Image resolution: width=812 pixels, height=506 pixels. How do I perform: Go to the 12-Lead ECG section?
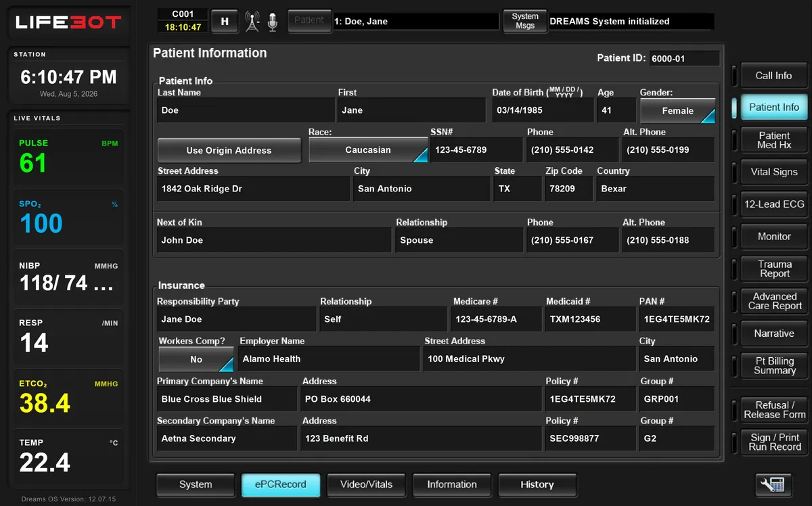774,204
